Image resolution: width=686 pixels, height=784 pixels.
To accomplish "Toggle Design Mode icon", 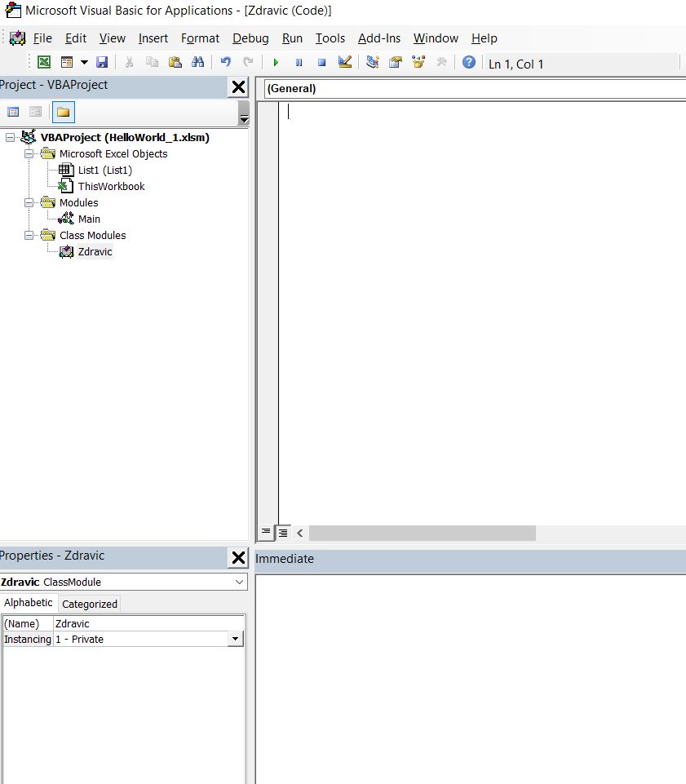I will (344, 63).
